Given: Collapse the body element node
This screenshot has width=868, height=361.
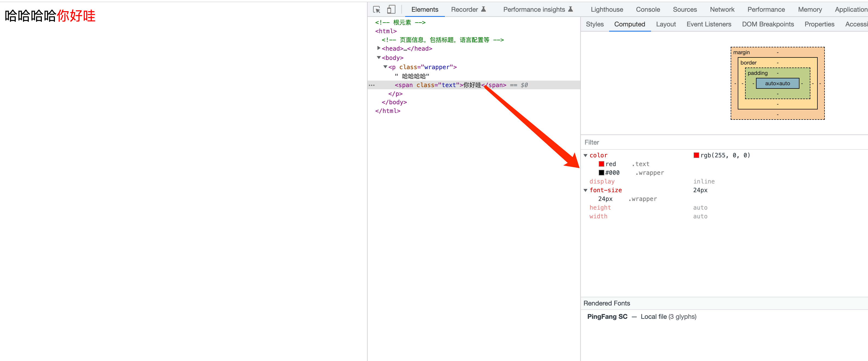Looking at the screenshot, I should point(379,58).
